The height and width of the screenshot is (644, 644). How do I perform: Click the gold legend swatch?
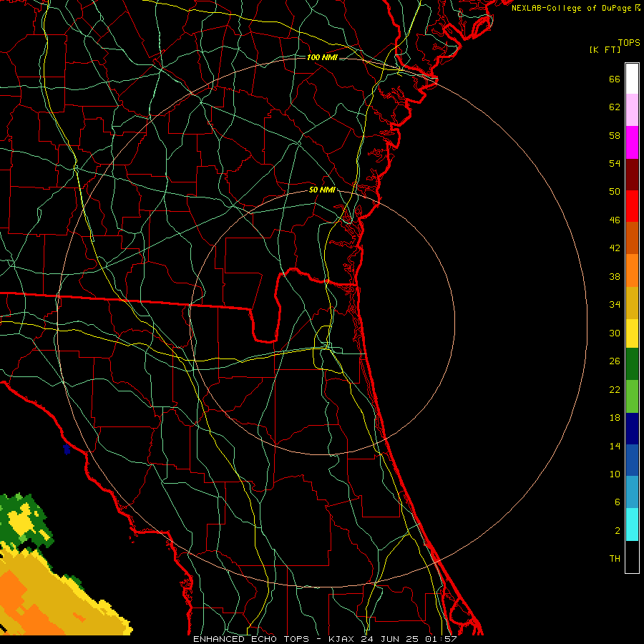pos(632,303)
